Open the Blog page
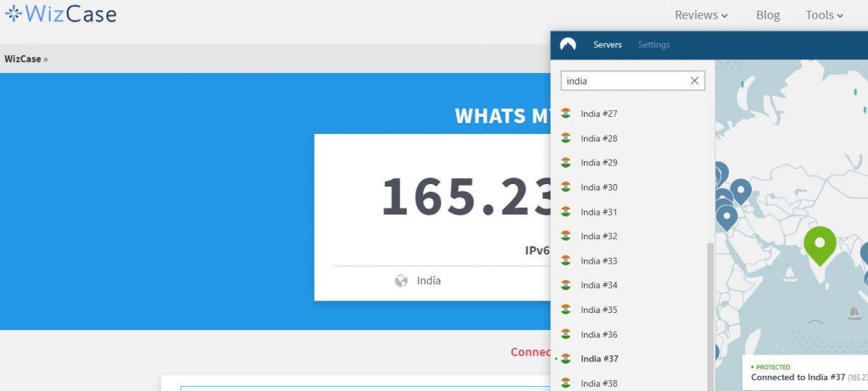The width and height of the screenshot is (868, 391). (768, 15)
